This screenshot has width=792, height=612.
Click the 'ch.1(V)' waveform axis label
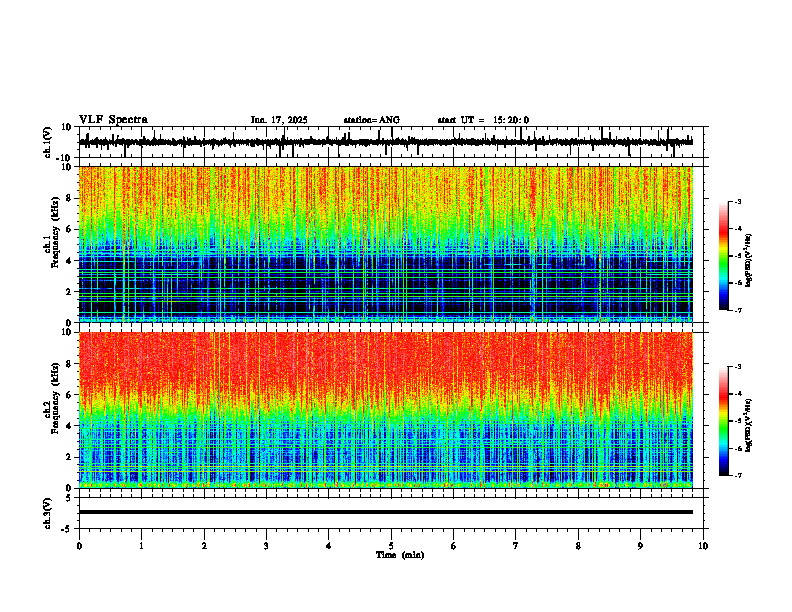point(47,142)
